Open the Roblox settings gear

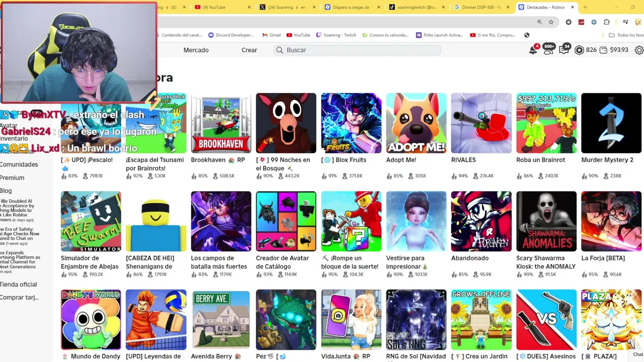coord(639,50)
